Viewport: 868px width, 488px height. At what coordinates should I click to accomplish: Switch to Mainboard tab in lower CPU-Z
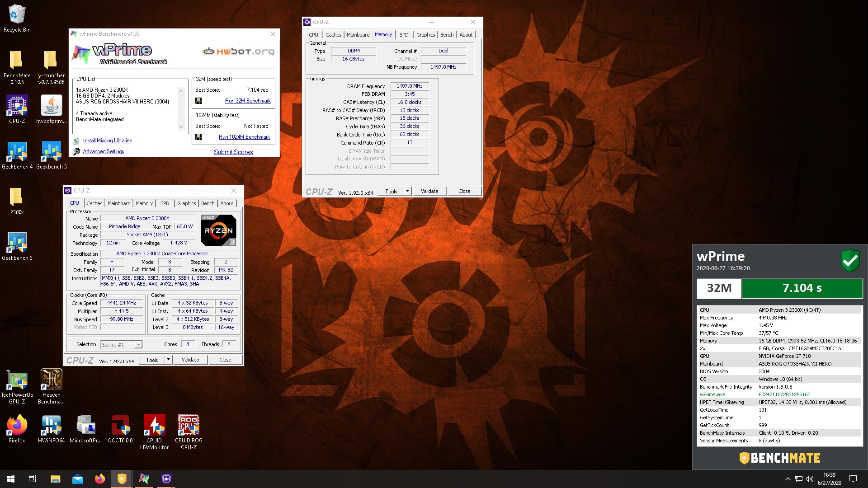click(119, 203)
